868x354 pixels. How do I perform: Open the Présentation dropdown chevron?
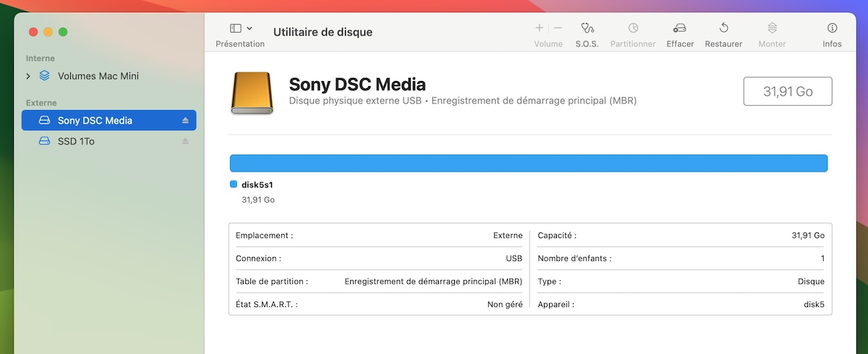click(x=250, y=28)
